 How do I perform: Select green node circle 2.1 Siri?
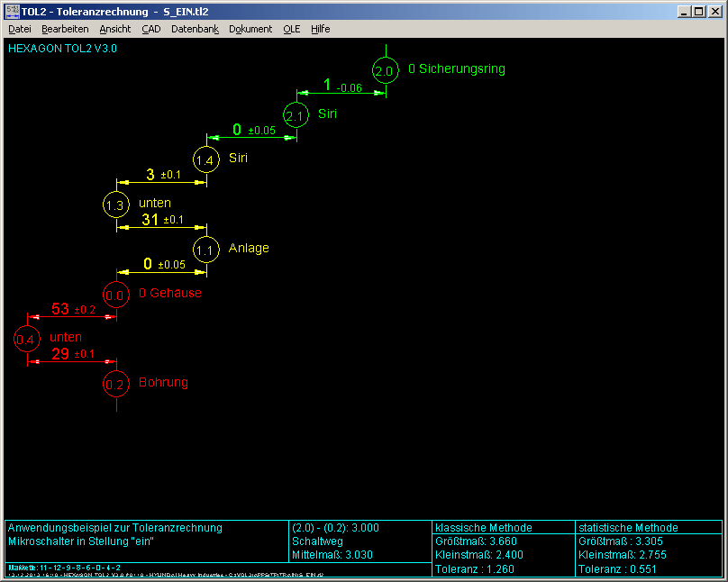click(x=296, y=115)
